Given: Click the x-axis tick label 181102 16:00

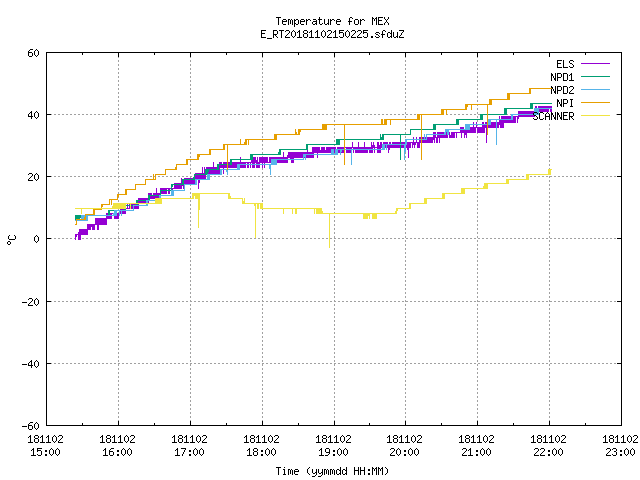Looking at the screenshot, I should tap(118, 446).
